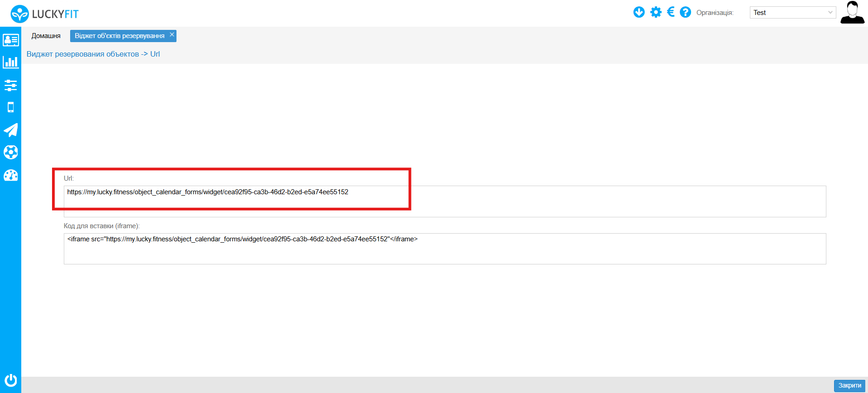Screen dimensions: 868x393
Task: Switch to the Домашня tab
Action: pos(46,36)
